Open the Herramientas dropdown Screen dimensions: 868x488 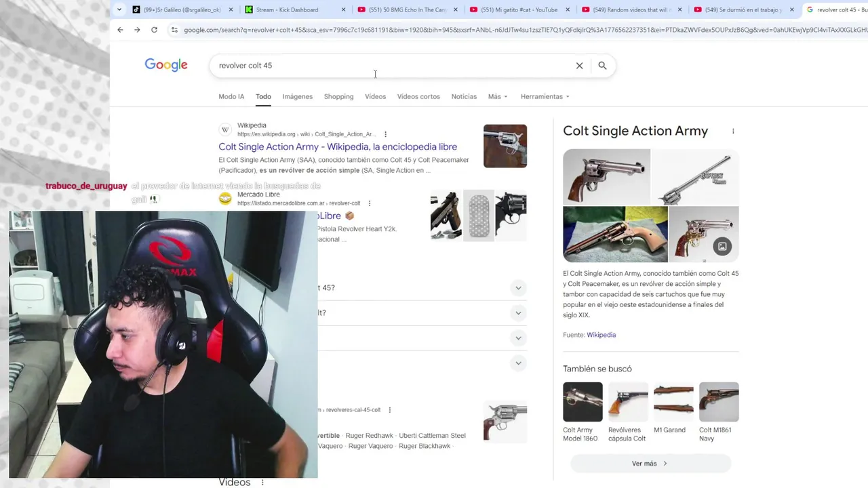[545, 96]
